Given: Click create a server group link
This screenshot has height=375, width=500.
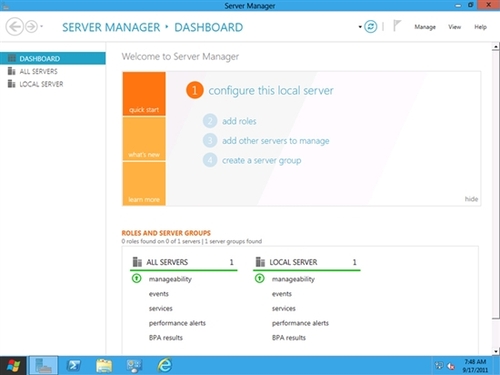Looking at the screenshot, I should coord(262,160).
